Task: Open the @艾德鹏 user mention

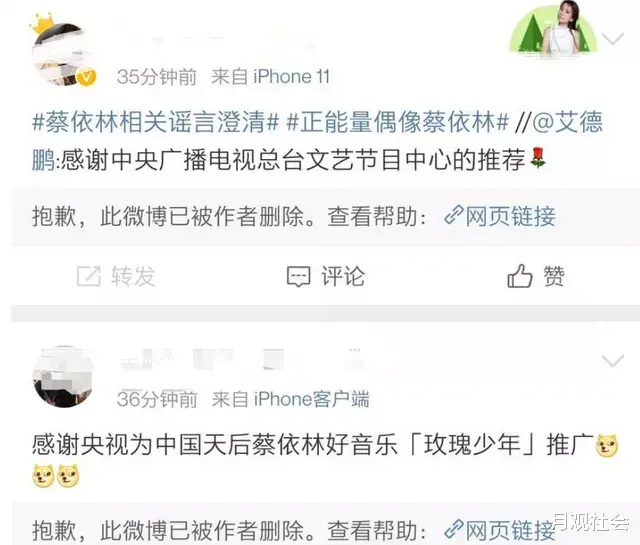Action: pos(318,140)
